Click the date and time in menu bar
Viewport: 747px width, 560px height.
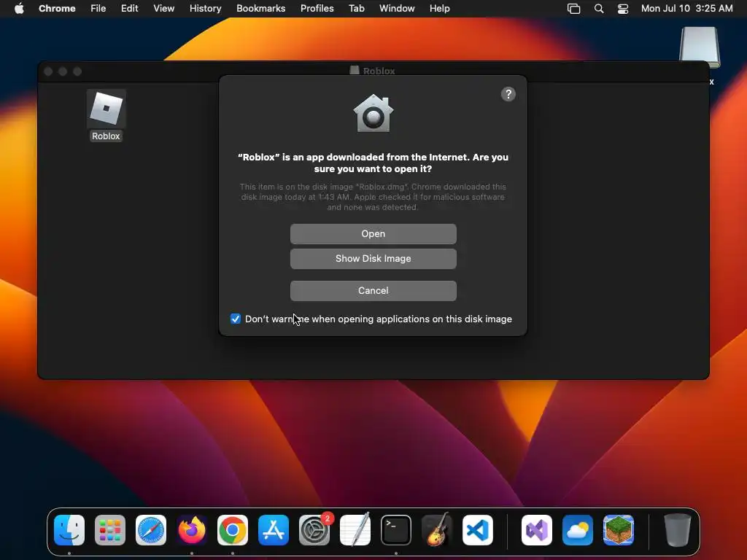coord(686,9)
